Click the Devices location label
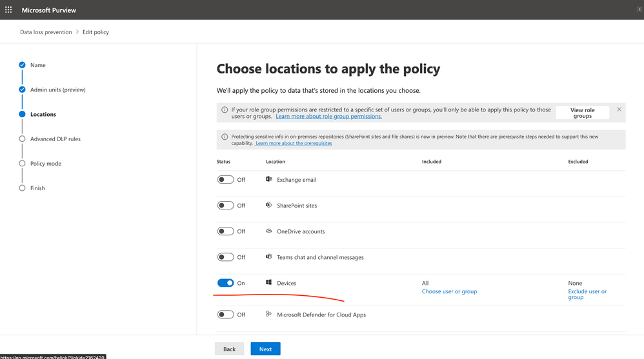644x359 pixels. pos(287,283)
